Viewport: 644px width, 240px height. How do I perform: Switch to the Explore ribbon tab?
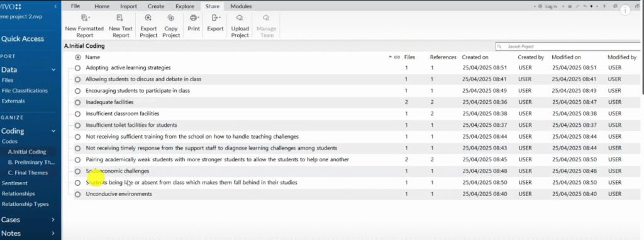click(184, 6)
